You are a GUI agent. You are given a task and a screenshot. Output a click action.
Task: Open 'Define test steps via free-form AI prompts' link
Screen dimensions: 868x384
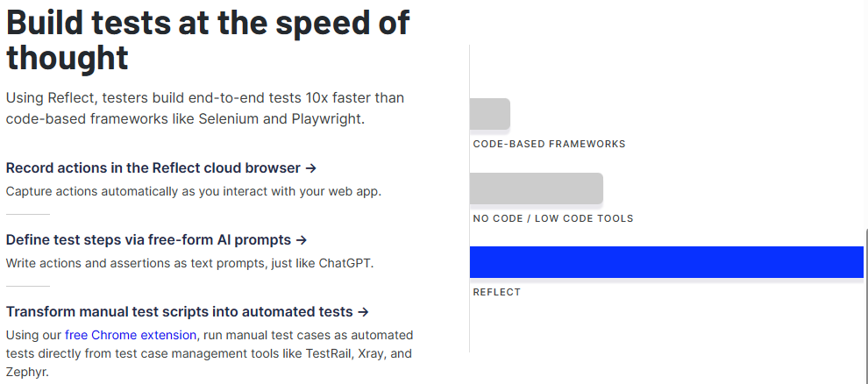pyautogui.click(x=157, y=240)
